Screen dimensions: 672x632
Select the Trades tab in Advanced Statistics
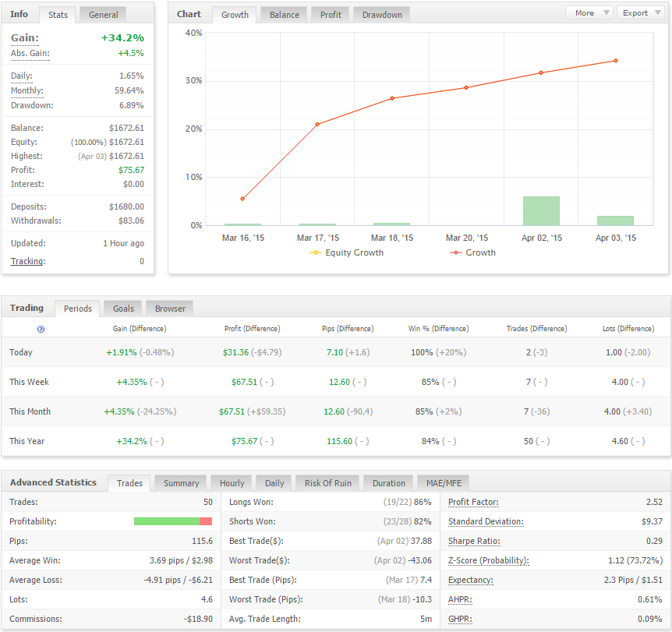(129, 483)
